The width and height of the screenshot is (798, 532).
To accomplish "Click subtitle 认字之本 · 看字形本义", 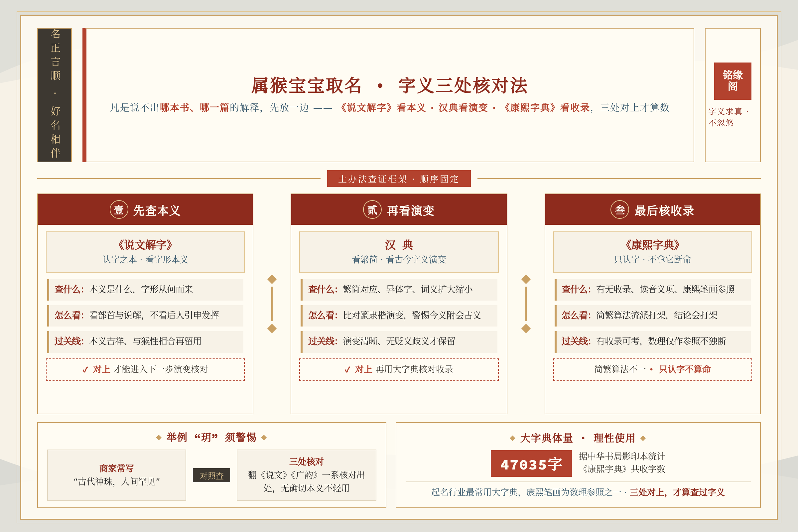I will pyautogui.click(x=145, y=260).
